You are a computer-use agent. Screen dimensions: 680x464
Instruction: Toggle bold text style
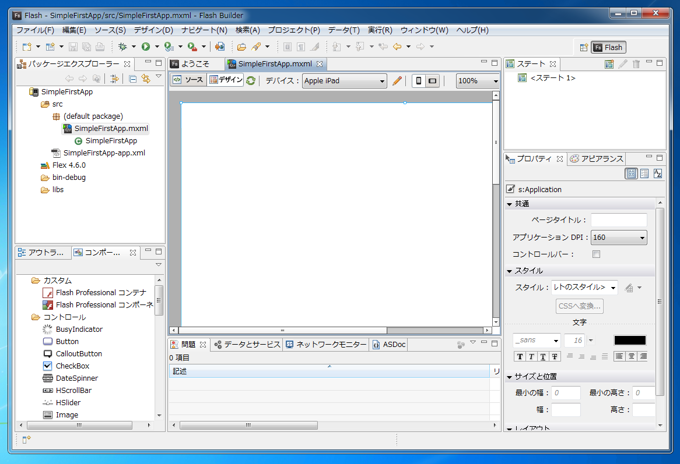pos(520,356)
